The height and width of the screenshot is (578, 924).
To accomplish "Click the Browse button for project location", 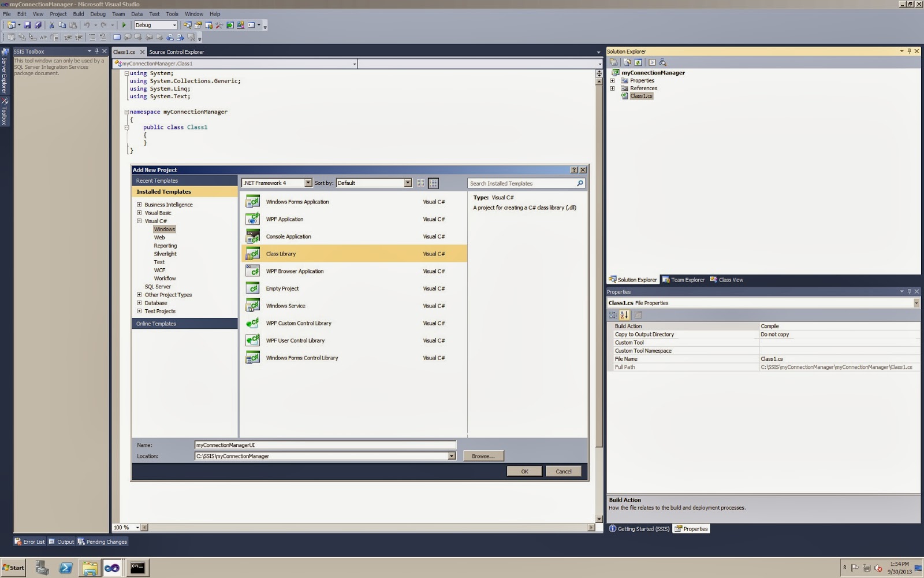I will point(483,456).
